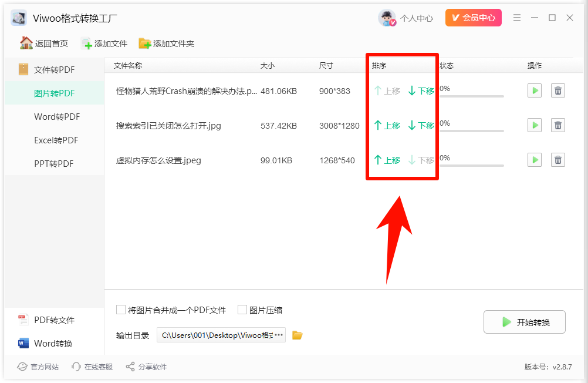Image resolution: width=588 pixels, height=383 pixels.
Task: Click 添加文件夹 to add a folder
Action: coord(166,43)
